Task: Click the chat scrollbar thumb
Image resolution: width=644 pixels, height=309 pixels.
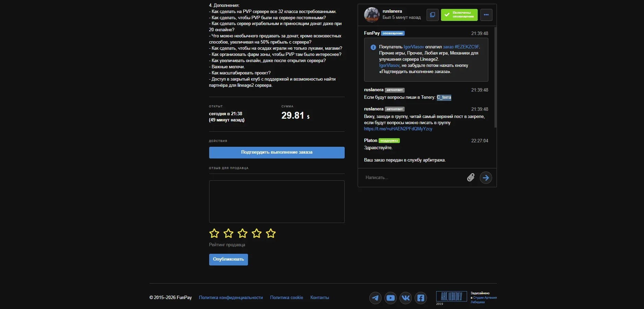Action: pos(496,77)
